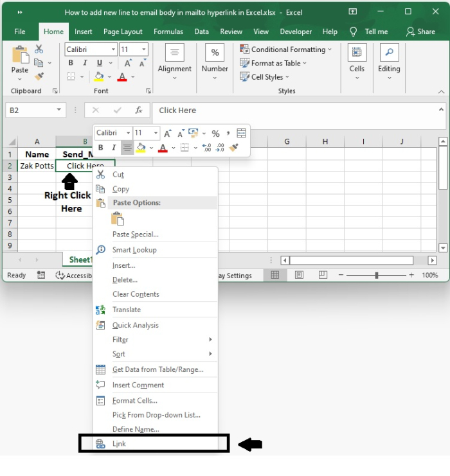Click the zoom in plus button
The image size is (450, 476).
[411, 275]
